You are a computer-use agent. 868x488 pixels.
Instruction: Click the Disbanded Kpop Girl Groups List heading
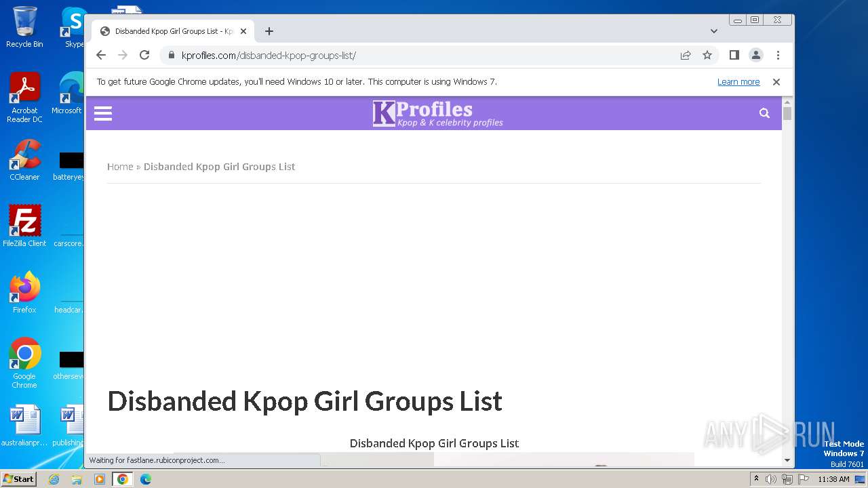[x=304, y=401]
